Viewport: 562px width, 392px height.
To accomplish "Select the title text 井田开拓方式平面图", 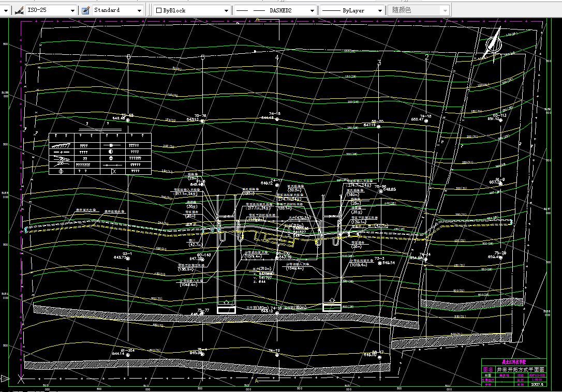I will (x=521, y=369).
